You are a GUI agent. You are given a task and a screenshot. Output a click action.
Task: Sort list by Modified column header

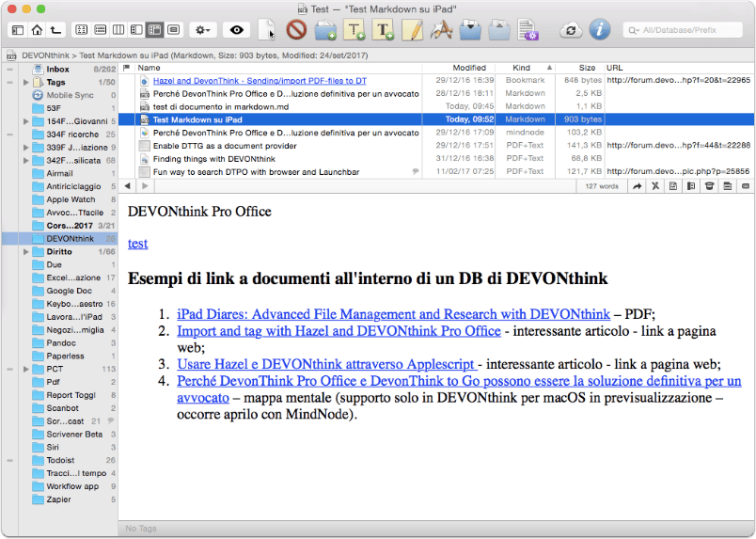468,68
